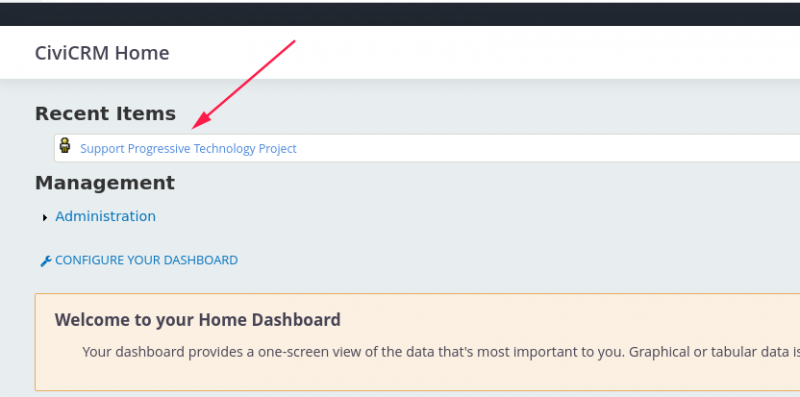
Task: Open Support Progressive Technology Project recent item
Action: tap(188, 148)
